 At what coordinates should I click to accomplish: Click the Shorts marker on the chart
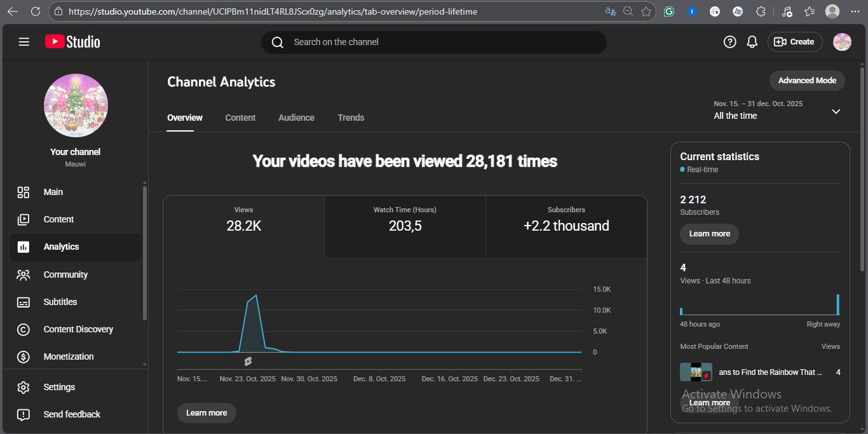point(248,362)
